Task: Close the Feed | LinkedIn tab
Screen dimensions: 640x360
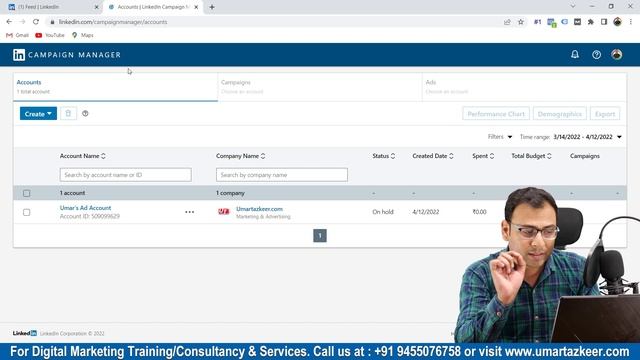Action: tap(97, 7)
